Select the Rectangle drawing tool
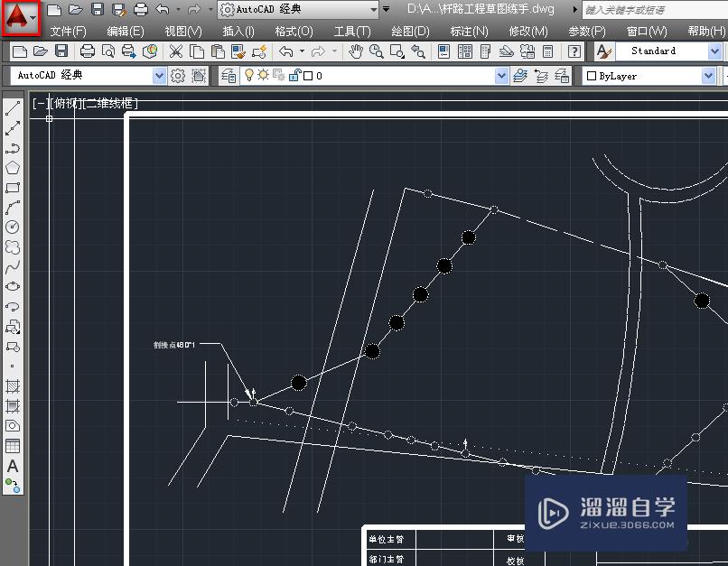This screenshot has width=728, height=566. click(x=12, y=190)
